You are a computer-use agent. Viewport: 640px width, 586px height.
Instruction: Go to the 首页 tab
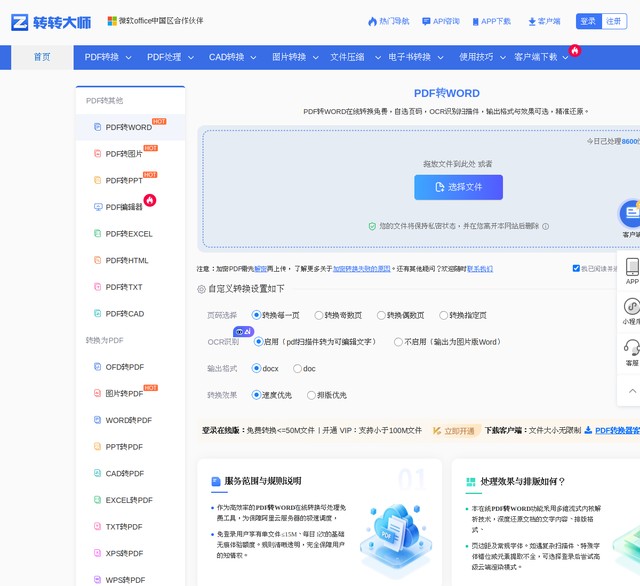pyautogui.click(x=42, y=57)
